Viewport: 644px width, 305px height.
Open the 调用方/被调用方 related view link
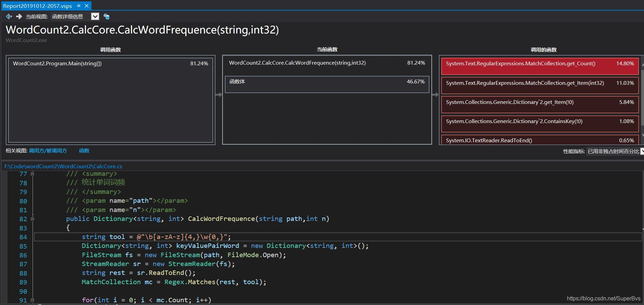pos(48,151)
